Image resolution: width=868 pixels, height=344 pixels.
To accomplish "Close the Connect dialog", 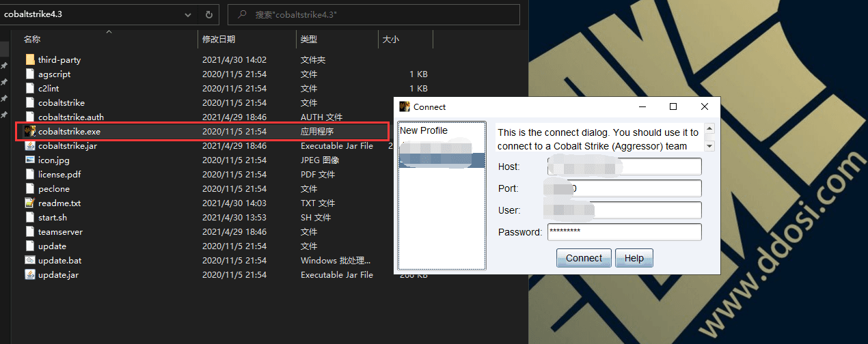I will 705,106.
